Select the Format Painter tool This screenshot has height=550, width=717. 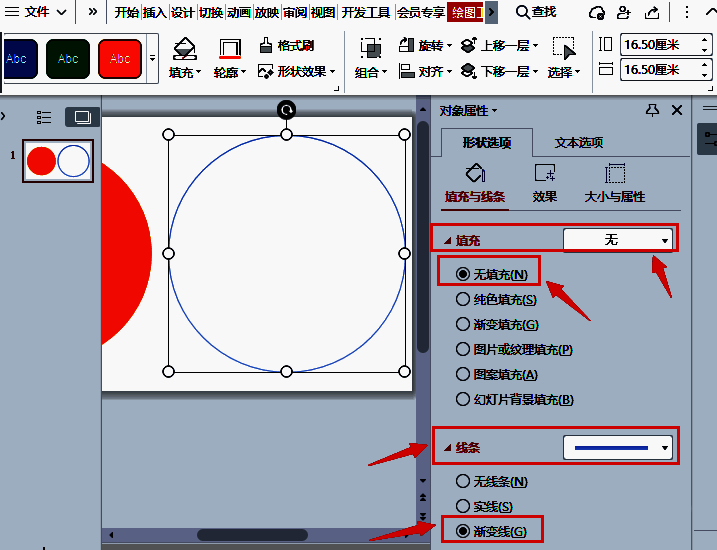[287, 46]
